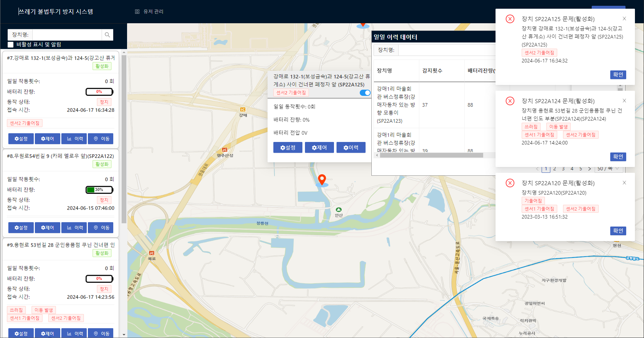The image size is (644, 338).
Task: Click the 쓰레기 불법투기 방지 시스템 title
Action: [x=56, y=12]
